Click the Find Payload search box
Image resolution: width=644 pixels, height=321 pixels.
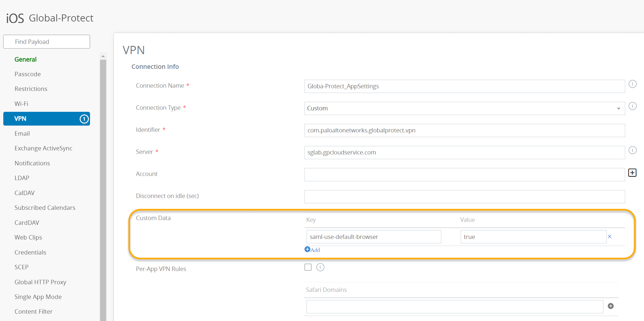pyautogui.click(x=46, y=41)
